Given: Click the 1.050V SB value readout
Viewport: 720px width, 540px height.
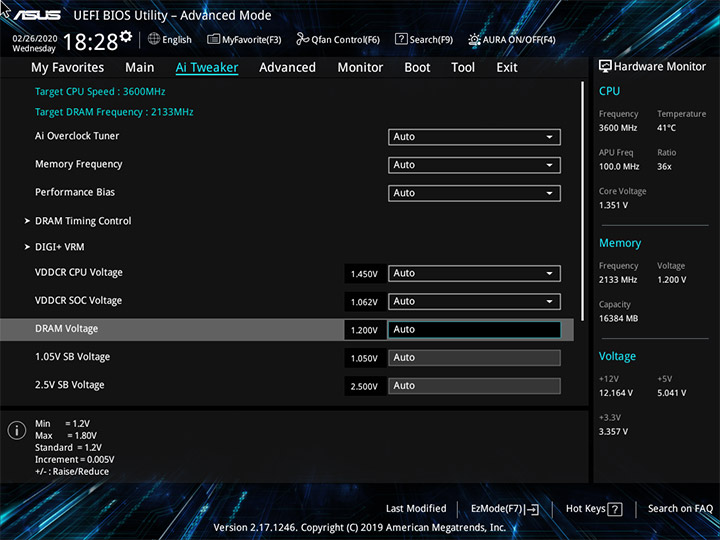Looking at the screenshot, I should (365, 358).
